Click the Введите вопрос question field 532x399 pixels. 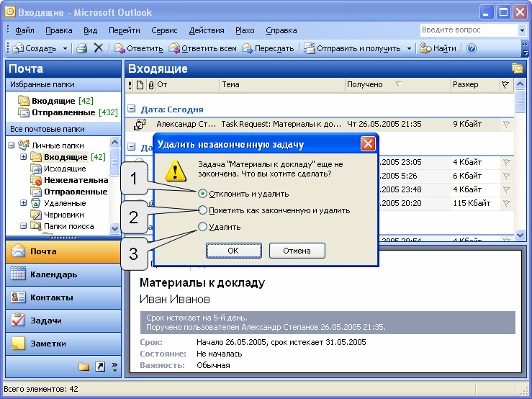tap(469, 30)
